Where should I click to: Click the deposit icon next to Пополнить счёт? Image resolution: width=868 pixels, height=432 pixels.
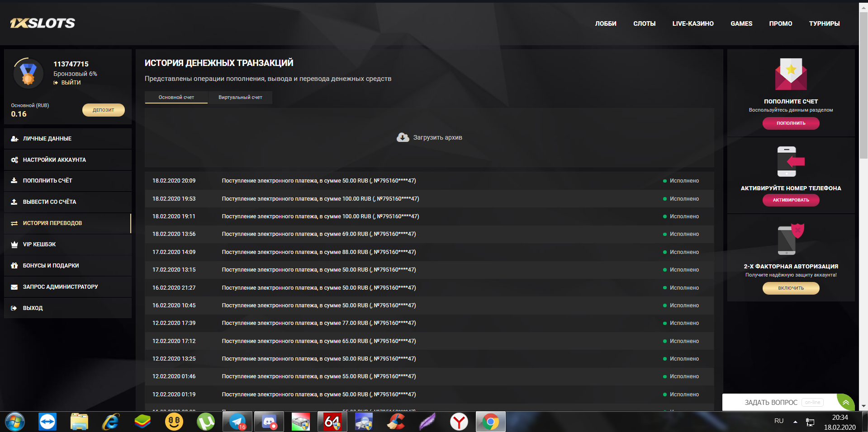14,180
